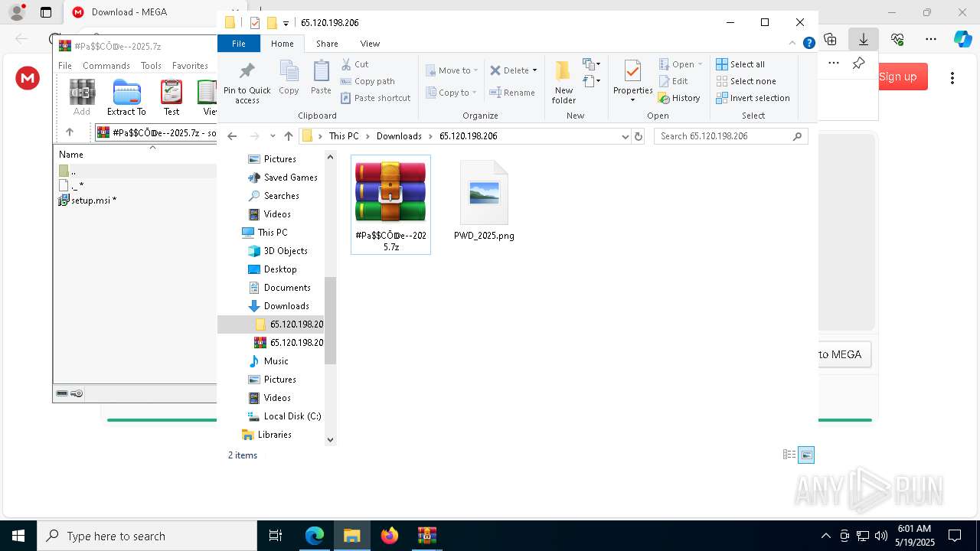Create a New folder
Image resolution: width=980 pixels, height=551 pixels.
click(563, 82)
